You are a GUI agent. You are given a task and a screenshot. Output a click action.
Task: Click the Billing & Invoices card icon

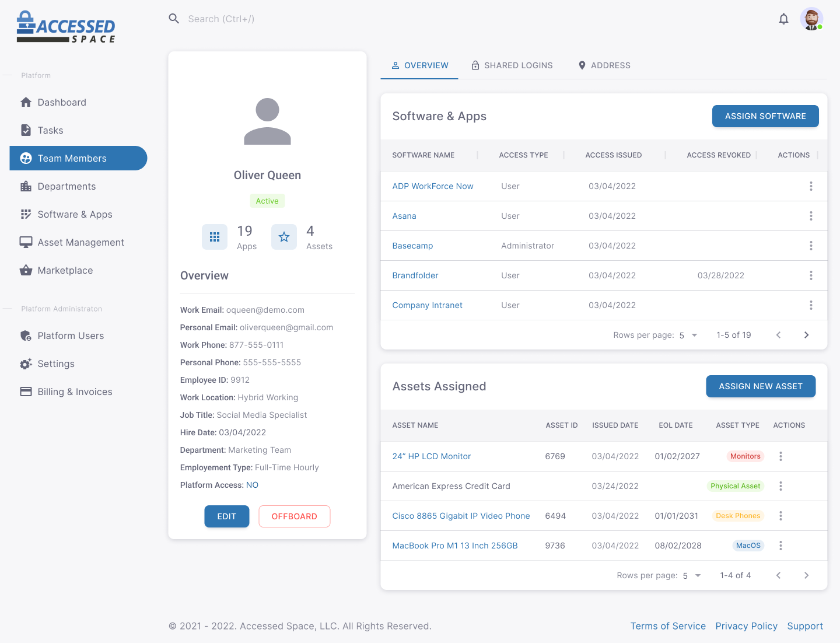point(26,392)
